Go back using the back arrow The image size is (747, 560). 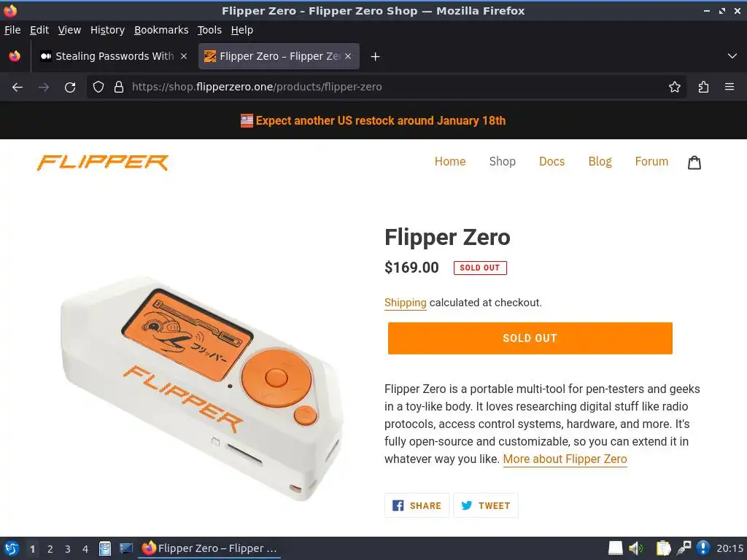click(18, 87)
